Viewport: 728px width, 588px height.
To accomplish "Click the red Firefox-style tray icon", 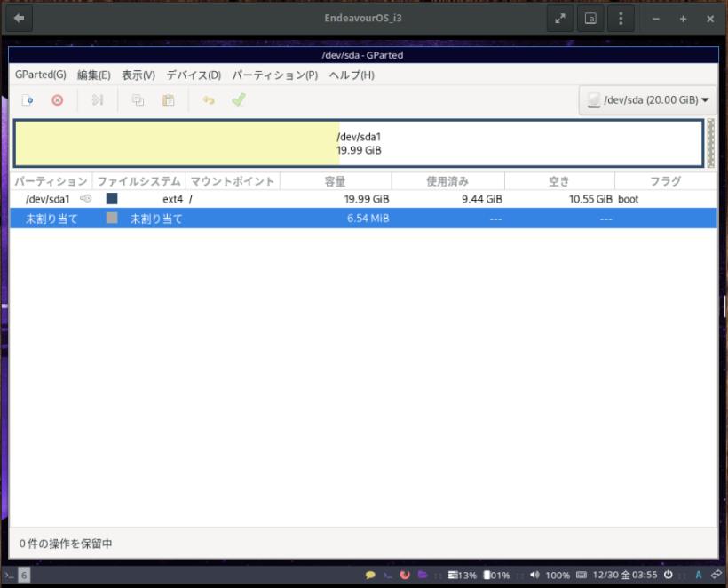I will [405, 575].
